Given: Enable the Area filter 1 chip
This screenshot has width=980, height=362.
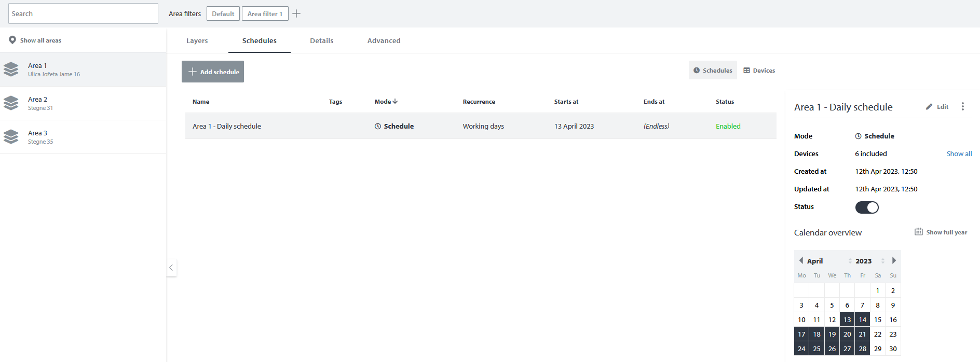Looking at the screenshot, I should point(265,14).
